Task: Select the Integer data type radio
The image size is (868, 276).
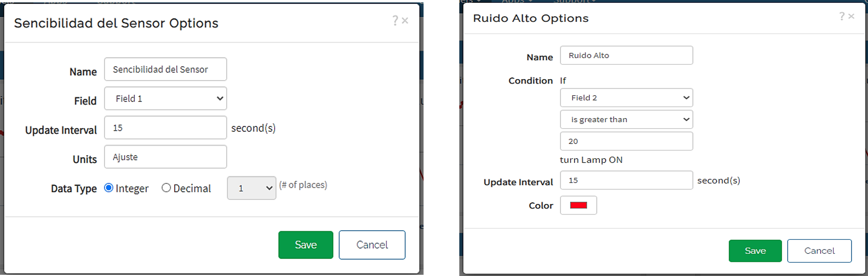Action: tap(108, 188)
